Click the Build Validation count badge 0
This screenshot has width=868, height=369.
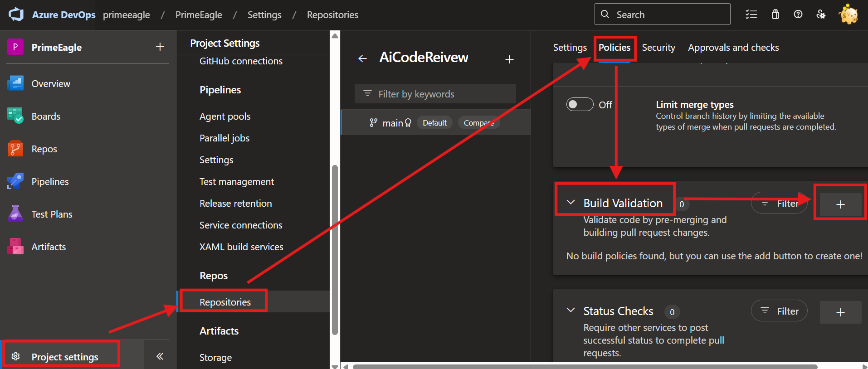click(x=682, y=204)
